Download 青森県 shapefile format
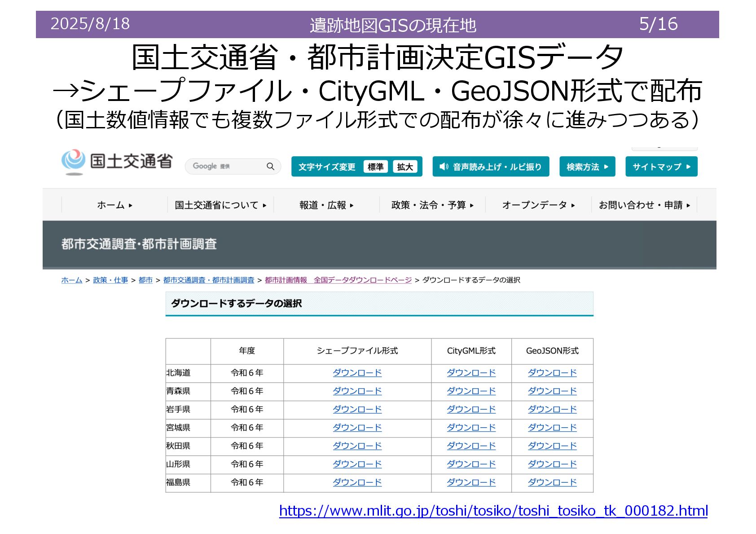756x534 pixels. click(x=357, y=391)
